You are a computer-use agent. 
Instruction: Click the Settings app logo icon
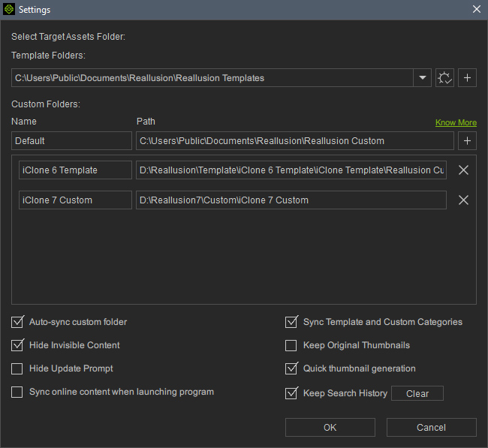point(9,9)
